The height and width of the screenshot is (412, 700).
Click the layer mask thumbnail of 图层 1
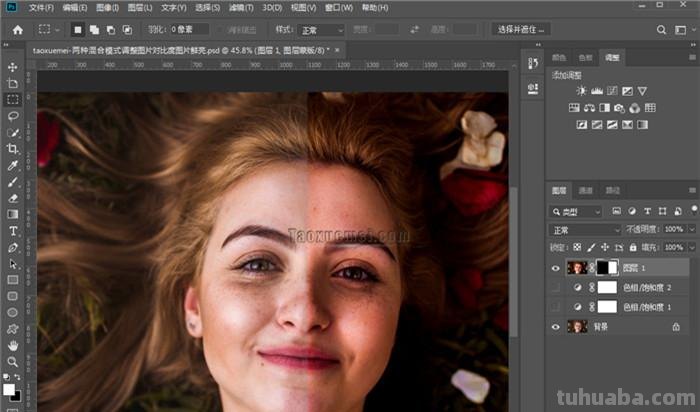tap(609, 267)
